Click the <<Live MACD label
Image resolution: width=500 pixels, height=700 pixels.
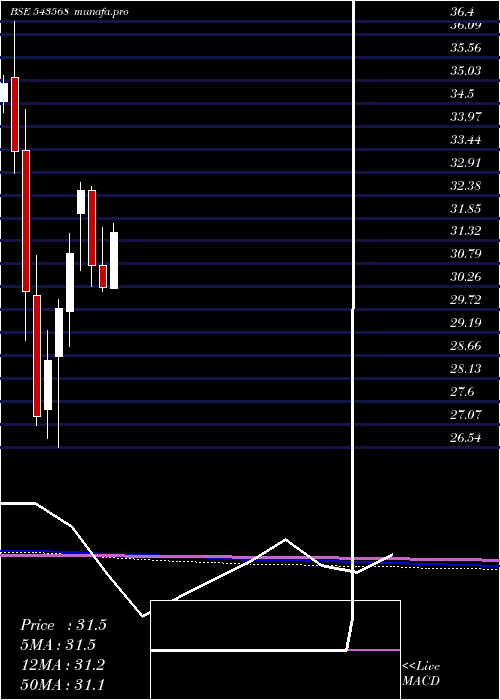click(421, 674)
